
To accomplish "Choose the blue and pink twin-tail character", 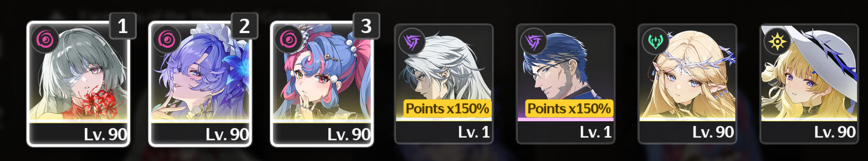I will pyautogui.click(x=322, y=84).
